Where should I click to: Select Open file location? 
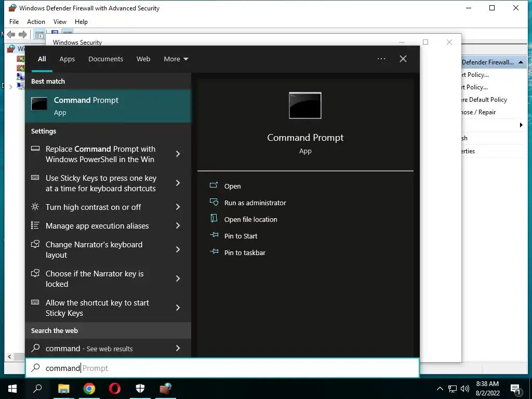[x=251, y=220]
